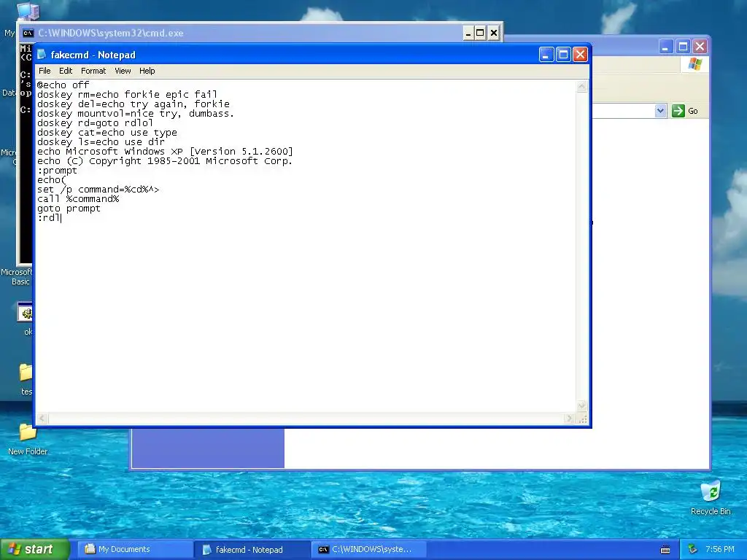
Task: Click the 'echo(' line in Notepad
Action: point(52,180)
